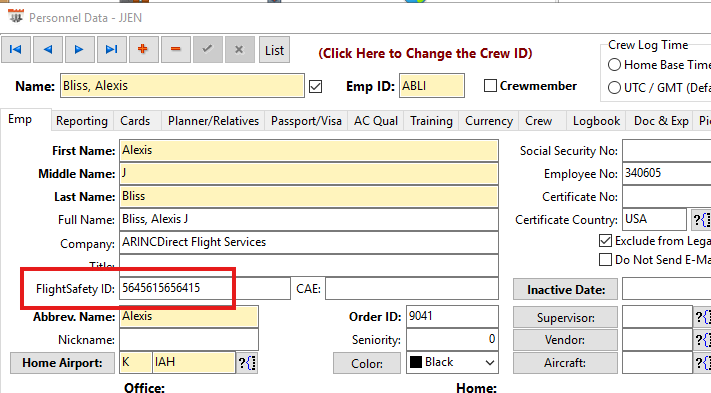The width and height of the screenshot is (711, 393).
Task: Go to the previous personnel record
Action: point(48,50)
